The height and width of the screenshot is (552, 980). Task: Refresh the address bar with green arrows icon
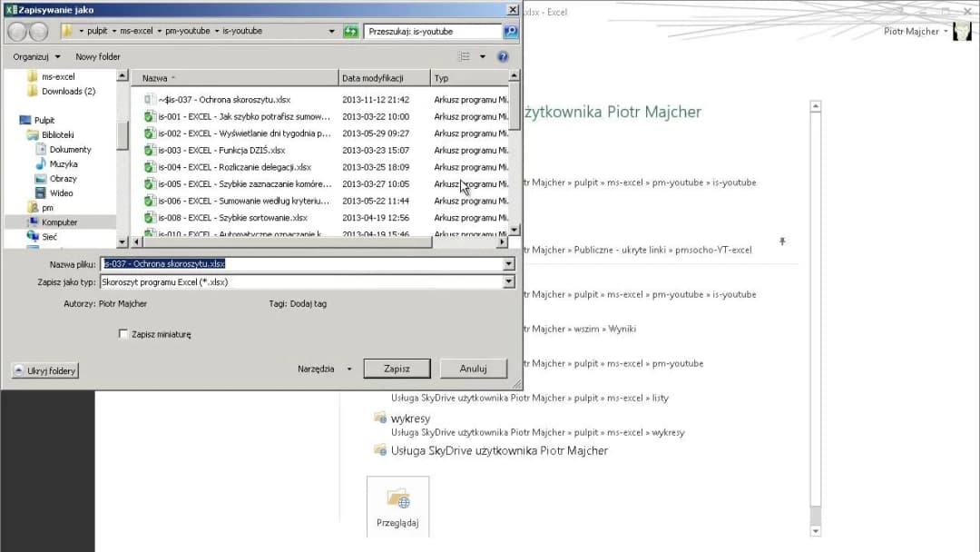tap(351, 30)
